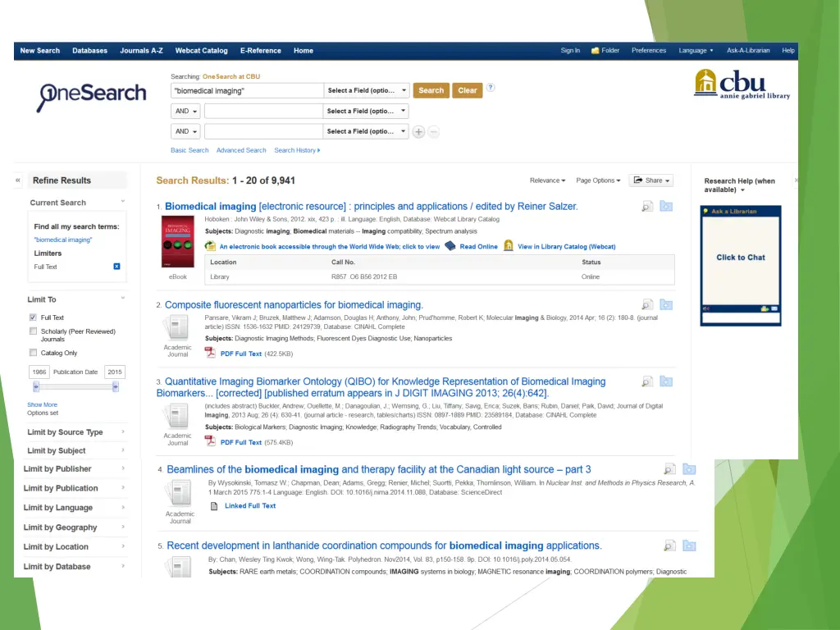Open Journals A-Z in the navigation bar
The width and height of the screenshot is (840, 630).
click(x=141, y=51)
